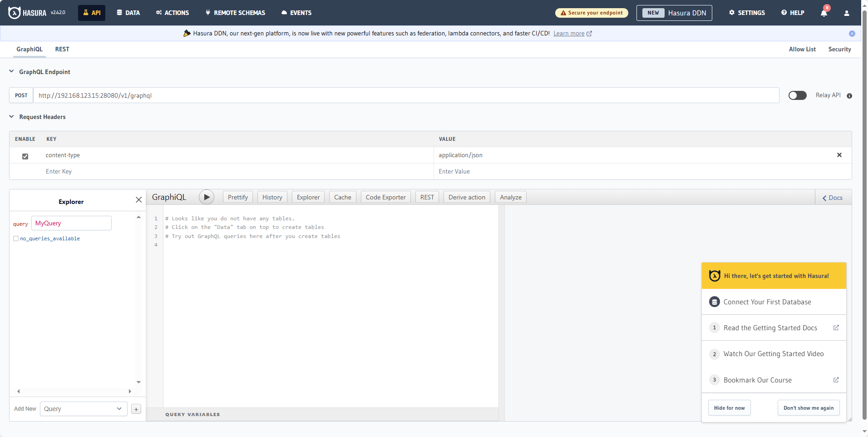Open query History
Image resolution: width=868 pixels, height=437 pixels.
[272, 197]
